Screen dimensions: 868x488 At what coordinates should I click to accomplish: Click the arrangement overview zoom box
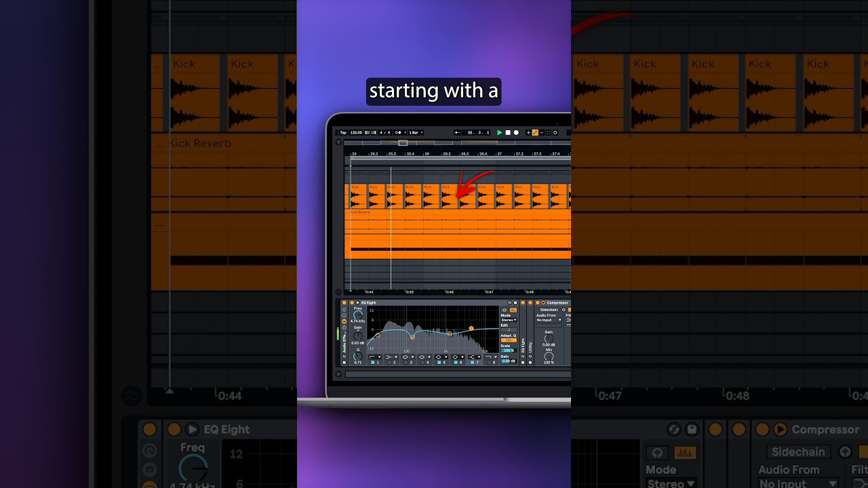pyautogui.click(x=403, y=143)
